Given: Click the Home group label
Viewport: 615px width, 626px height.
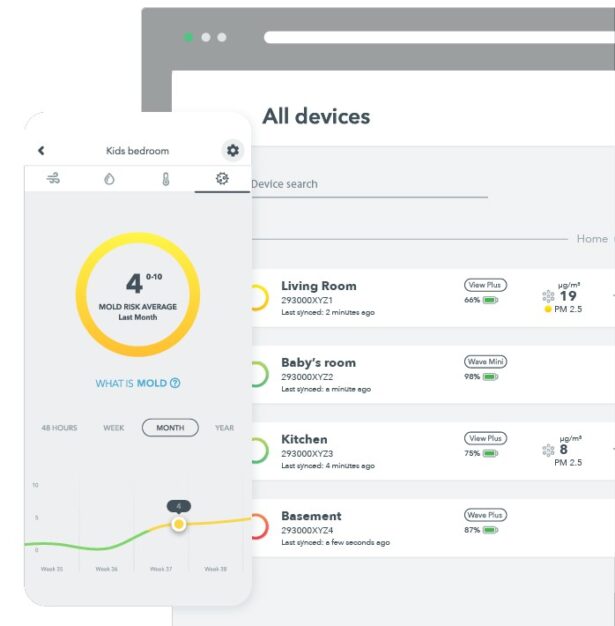Looking at the screenshot, I should click(x=592, y=239).
